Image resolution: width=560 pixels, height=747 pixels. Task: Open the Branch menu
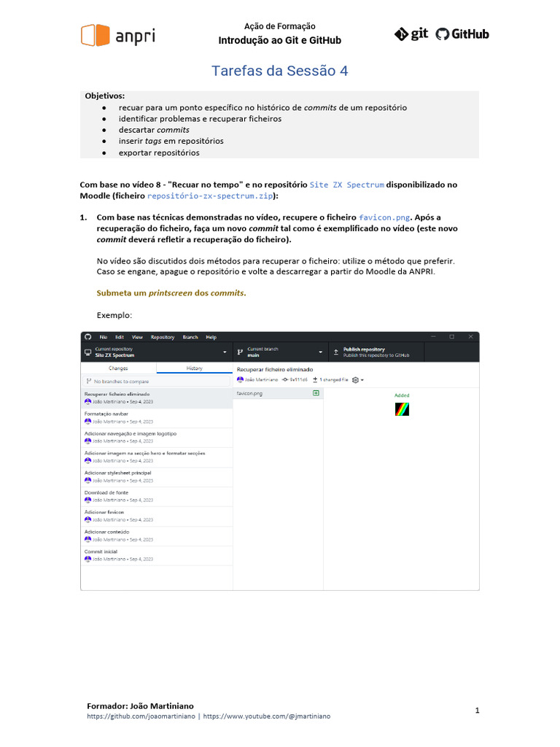click(190, 337)
